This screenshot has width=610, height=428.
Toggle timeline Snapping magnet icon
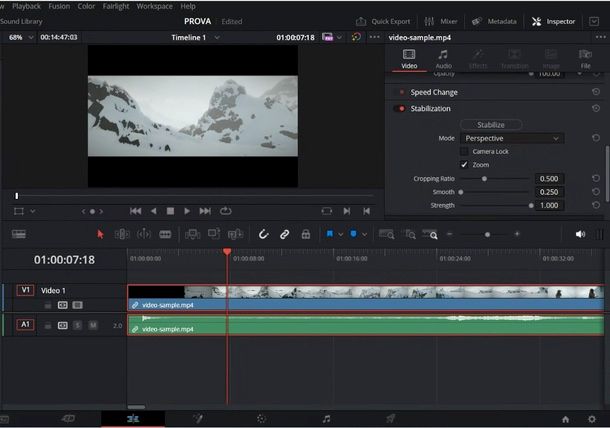tap(263, 234)
